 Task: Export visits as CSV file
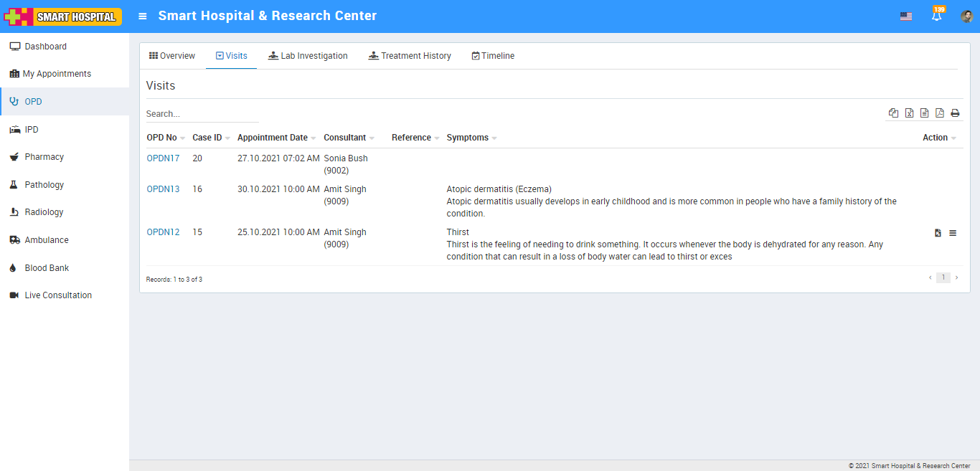[924, 113]
